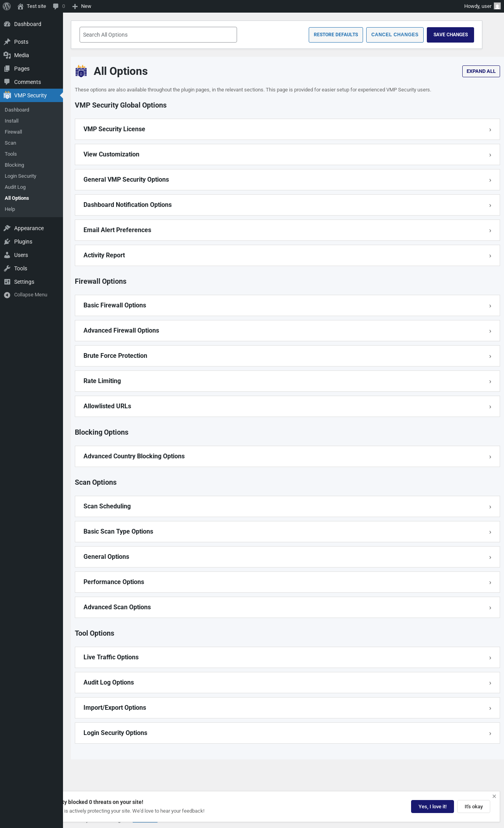
Task: Open the Audit Log submenu item
Action: pos(31,187)
